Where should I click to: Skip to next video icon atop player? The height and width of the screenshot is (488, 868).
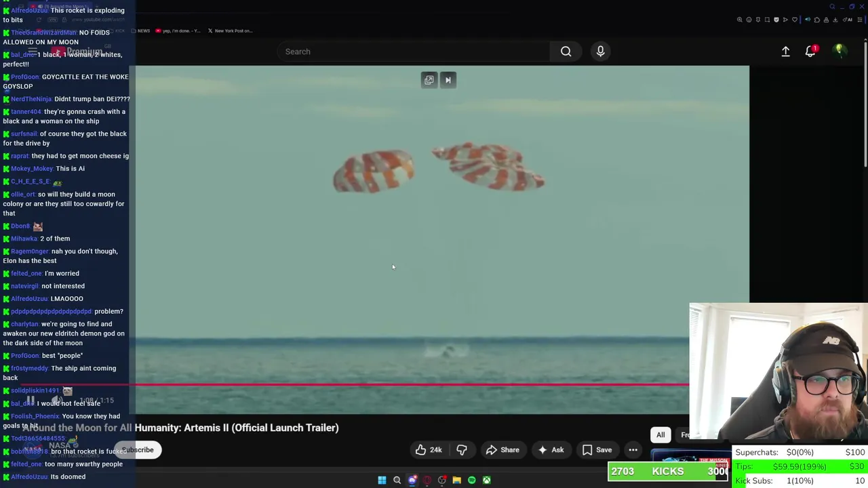click(448, 80)
